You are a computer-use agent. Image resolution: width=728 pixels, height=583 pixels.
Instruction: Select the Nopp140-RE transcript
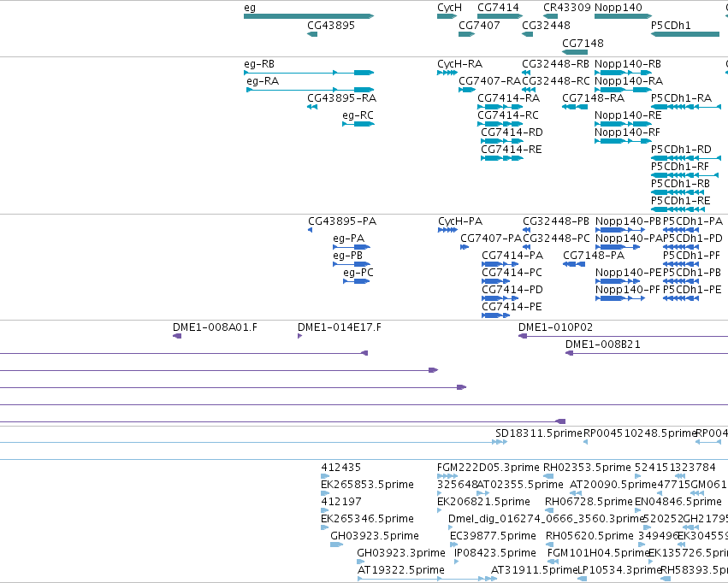coord(623,124)
